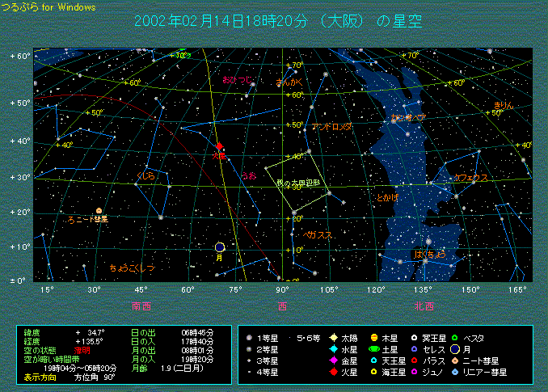Click the 木星 Jupiter icon in the legend
Image resolution: width=548 pixels, height=392 pixels.
coord(373,337)
